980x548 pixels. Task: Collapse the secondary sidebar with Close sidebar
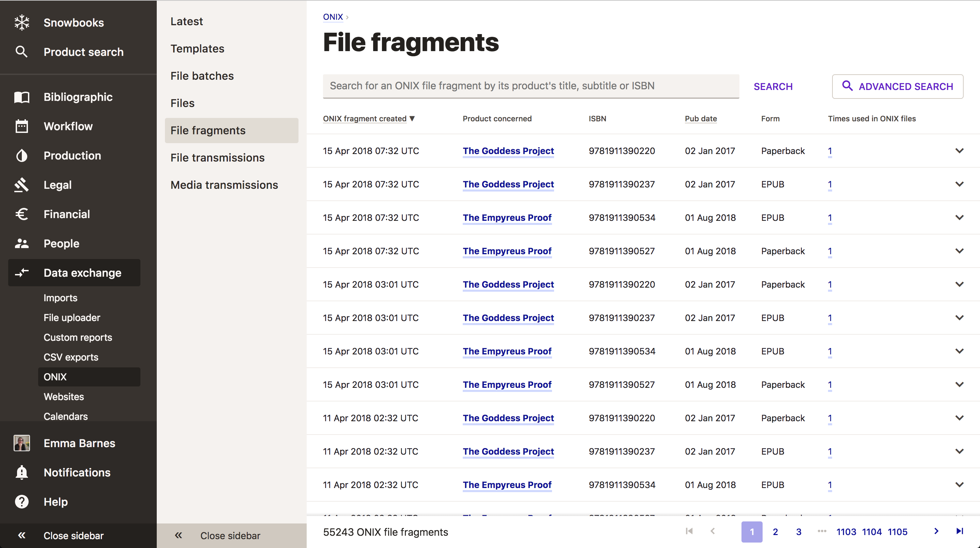point(231,535)
